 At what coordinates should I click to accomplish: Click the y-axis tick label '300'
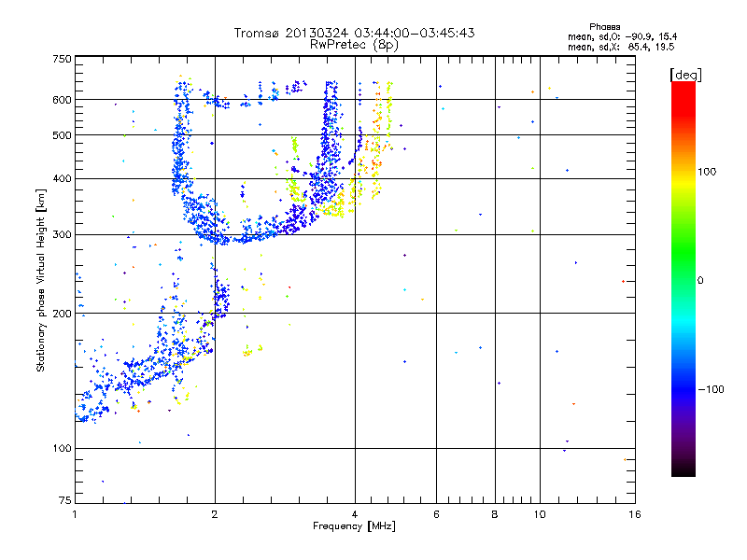(62, 234)
